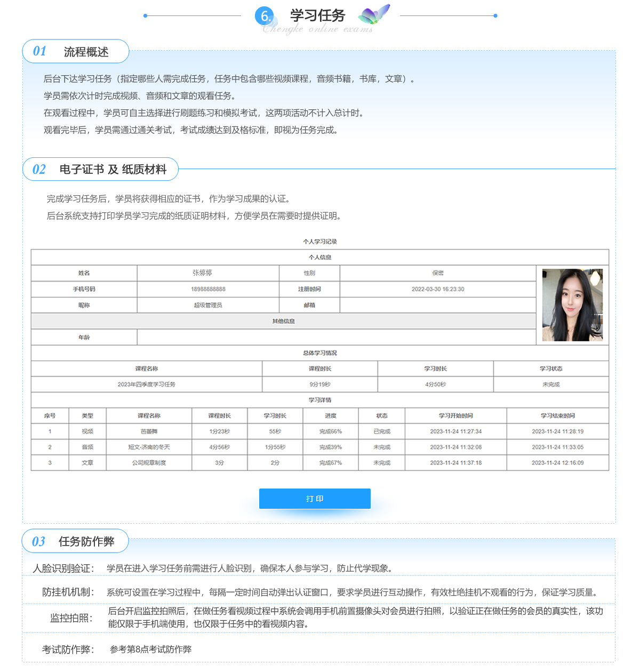Click the 已完成 status in row one
640x672 pixels.
point(381,431)
